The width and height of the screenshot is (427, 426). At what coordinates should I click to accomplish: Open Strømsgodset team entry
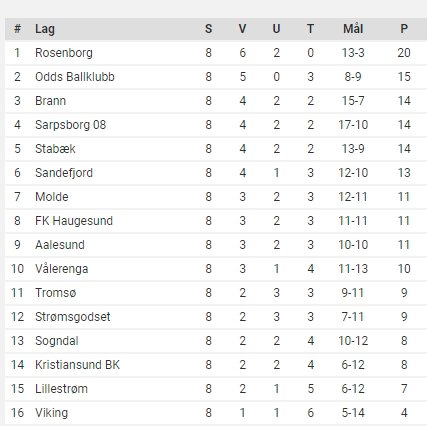tap(73, 317)
